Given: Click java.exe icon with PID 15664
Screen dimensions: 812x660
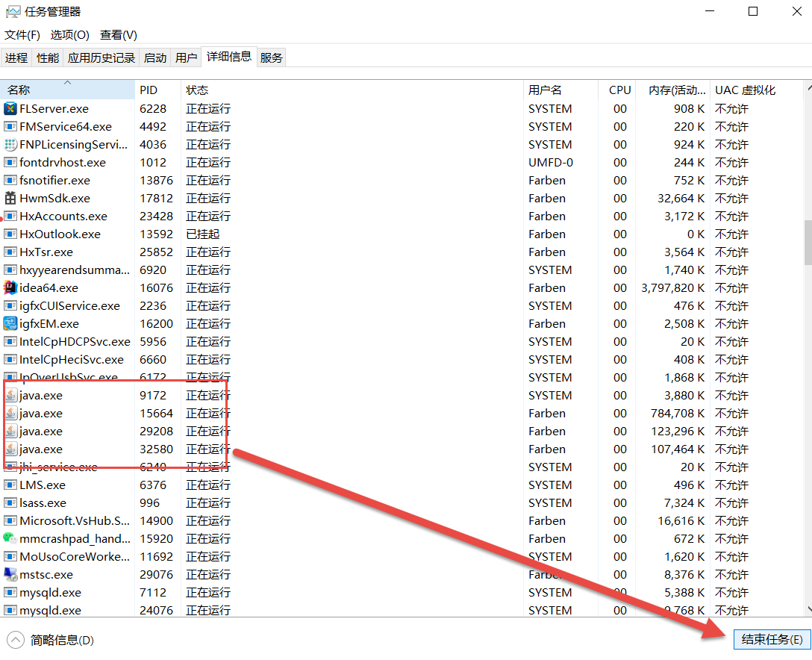Looking at the screenshot, I should (x=11, y=414).
